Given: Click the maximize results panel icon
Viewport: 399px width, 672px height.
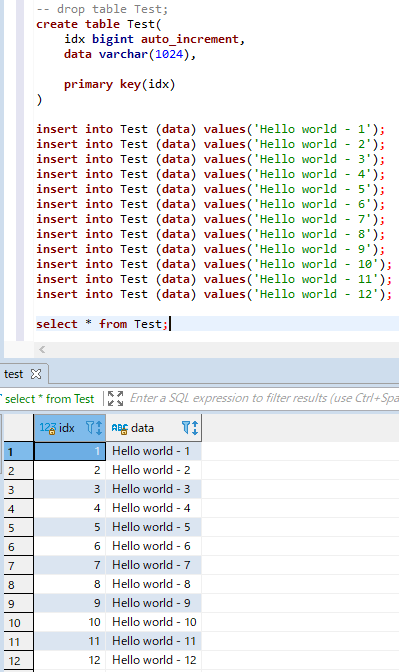Looking at the screenshot, I should (x=115, y=398).
